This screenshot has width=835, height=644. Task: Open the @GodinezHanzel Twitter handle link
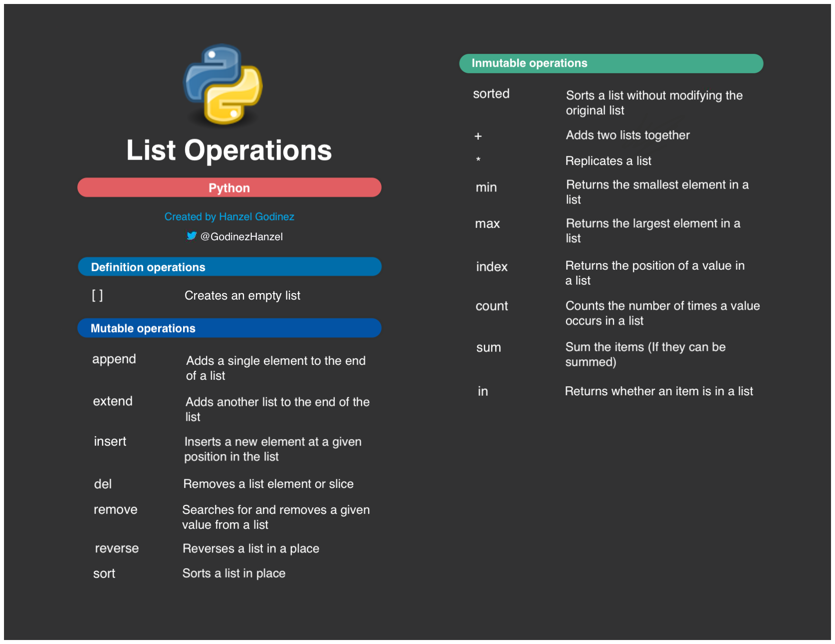pos(242,236)
